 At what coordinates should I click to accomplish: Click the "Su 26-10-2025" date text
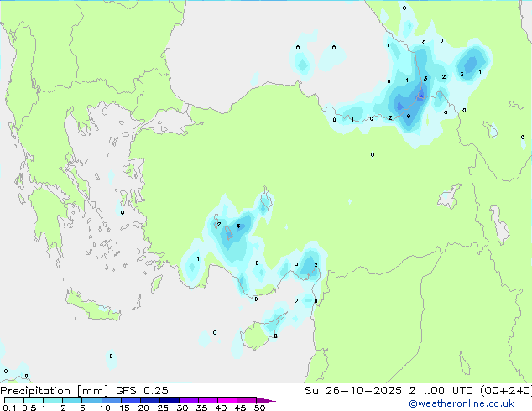pos(353,391)
